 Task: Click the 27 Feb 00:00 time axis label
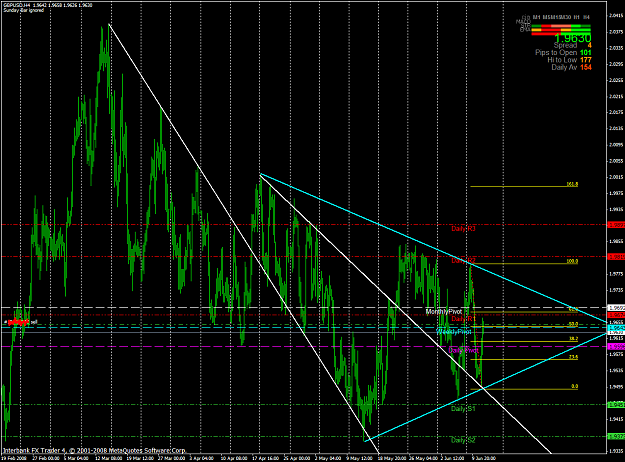coord(47,458)
